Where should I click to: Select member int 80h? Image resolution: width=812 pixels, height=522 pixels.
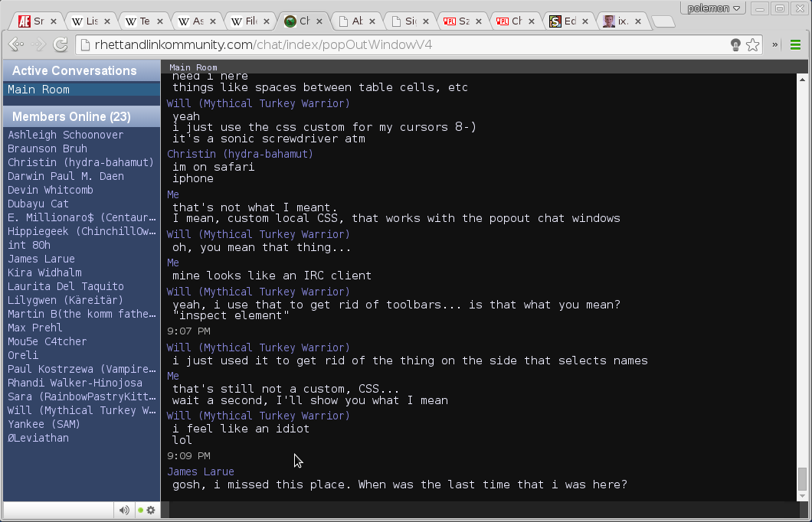coord(29,245)
